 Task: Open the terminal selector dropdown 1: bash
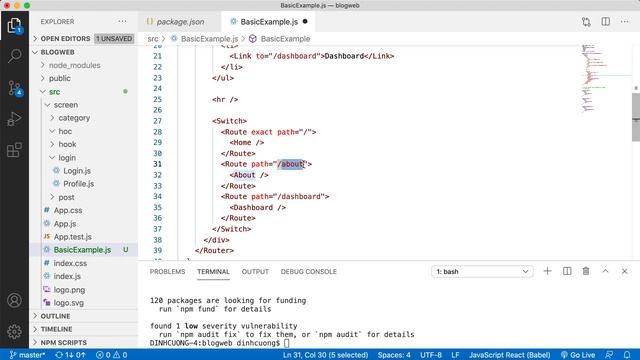[482, 271]
